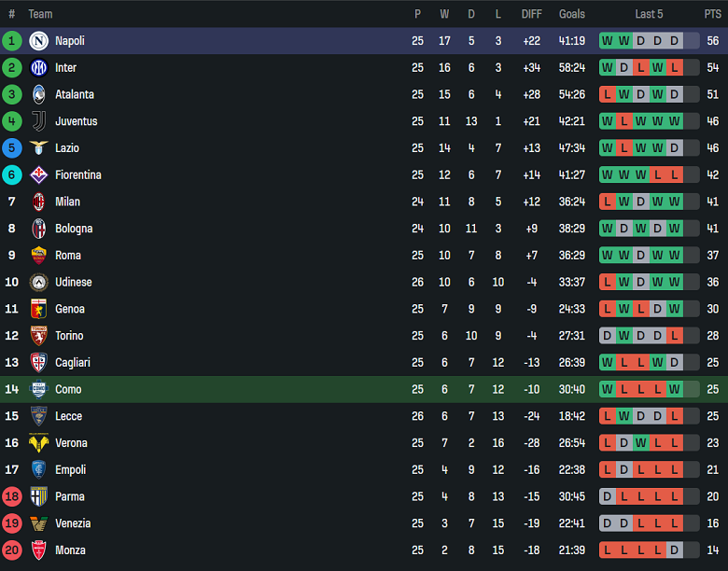Sort table by PTS column header
728x571 pixels.
coord(712,14)
